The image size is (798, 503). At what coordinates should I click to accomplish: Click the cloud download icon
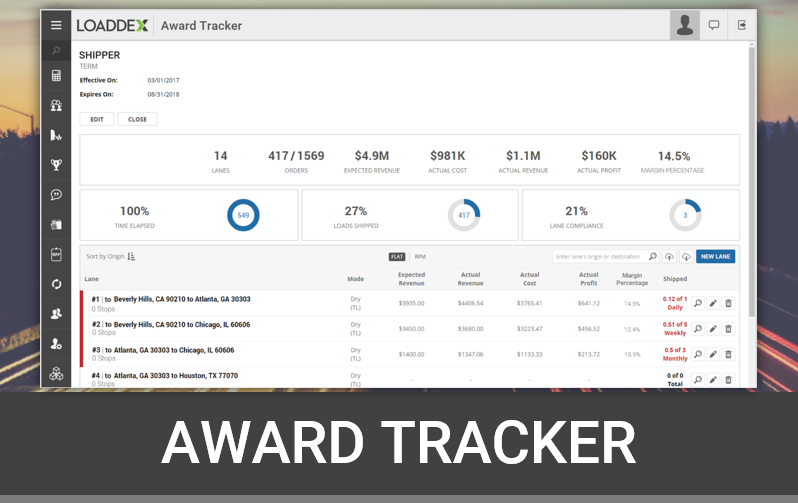685,256
